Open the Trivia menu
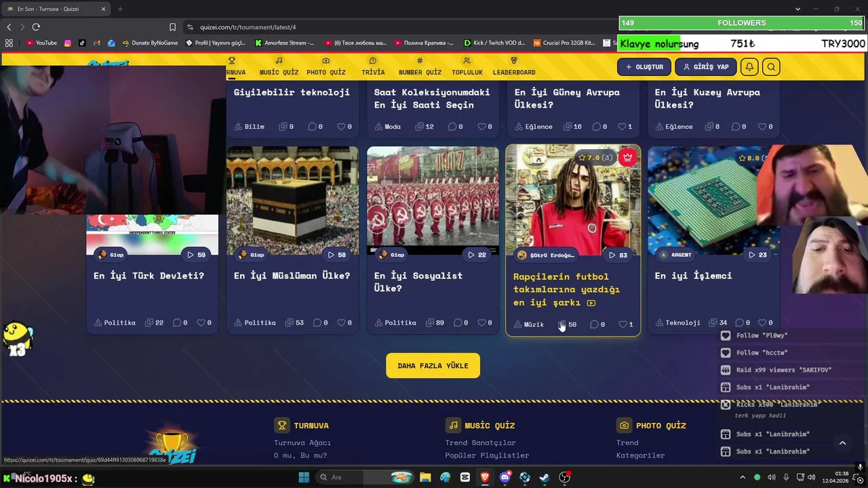868x488 pixels. point(373,66)
